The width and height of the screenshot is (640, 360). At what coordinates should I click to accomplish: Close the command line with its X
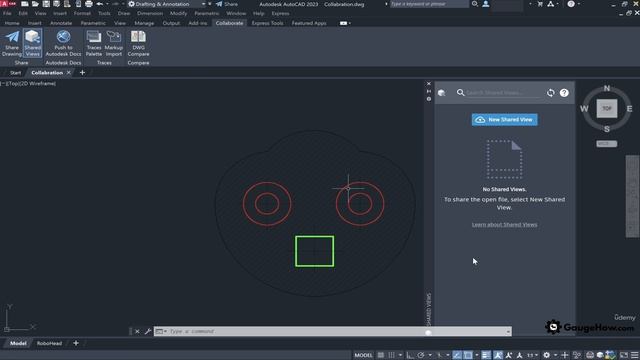(x=137, y=331)
